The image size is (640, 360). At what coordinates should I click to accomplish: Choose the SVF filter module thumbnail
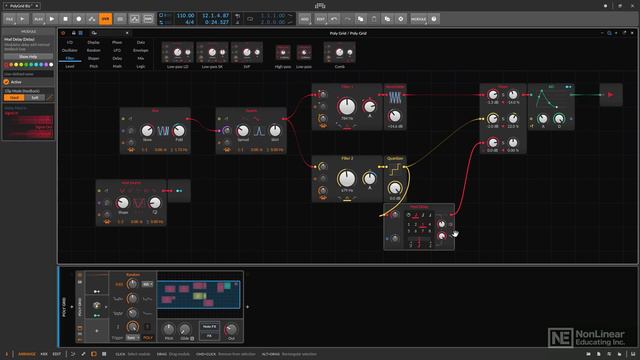247,53
